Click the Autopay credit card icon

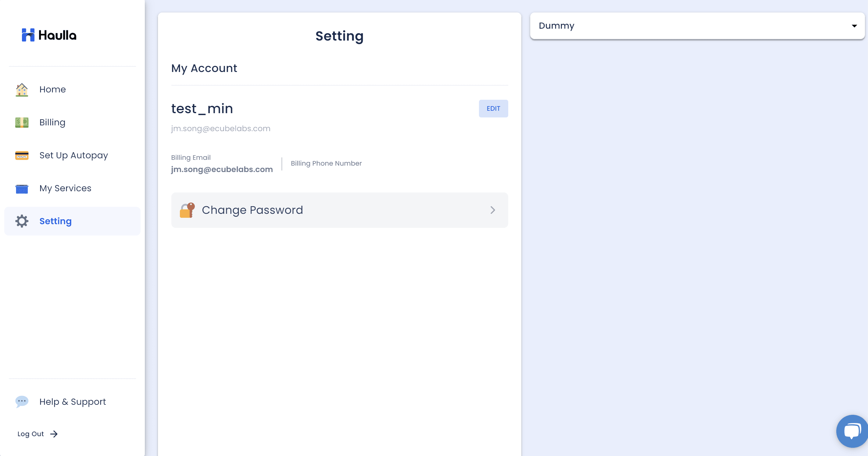22,155
